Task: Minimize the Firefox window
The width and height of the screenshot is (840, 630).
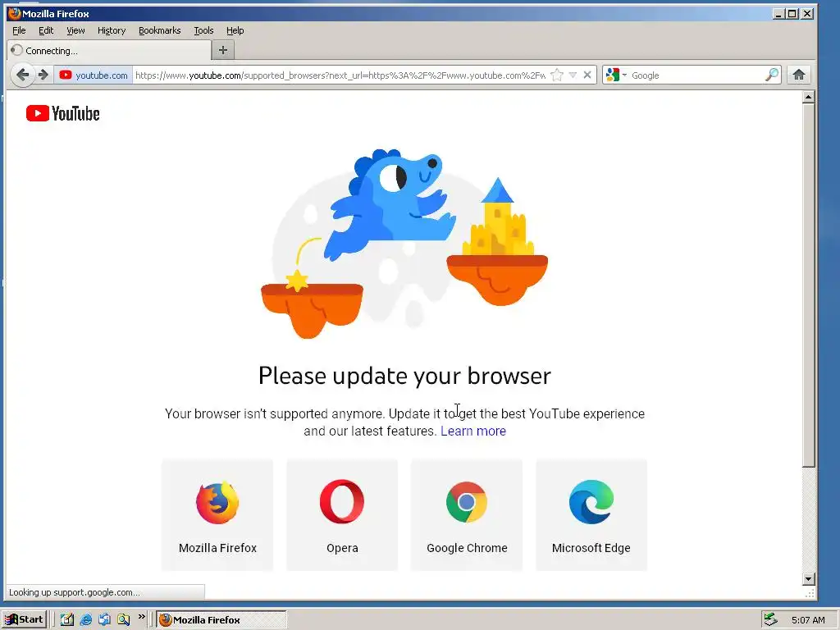Action: [779, 14]
